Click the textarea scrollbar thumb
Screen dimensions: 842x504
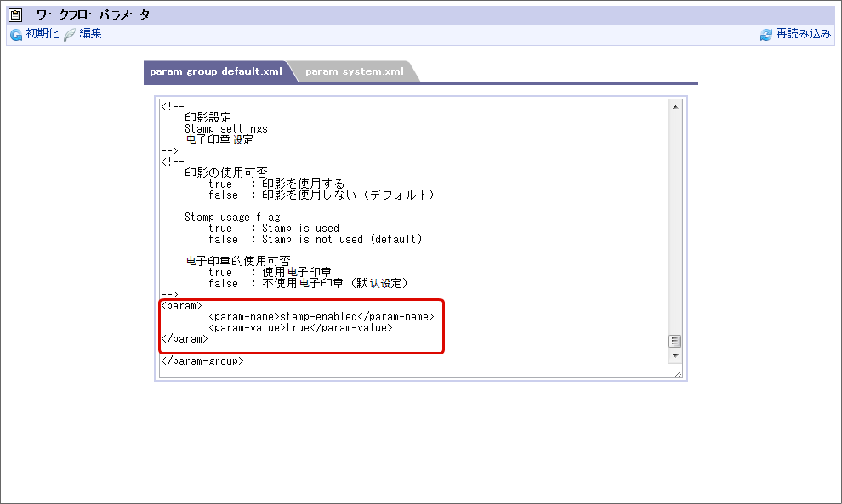point(675,342)
